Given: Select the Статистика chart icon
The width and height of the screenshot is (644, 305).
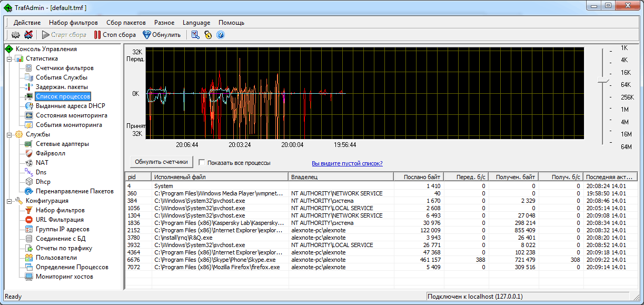Looking at the screenshot, I should 19,58.
